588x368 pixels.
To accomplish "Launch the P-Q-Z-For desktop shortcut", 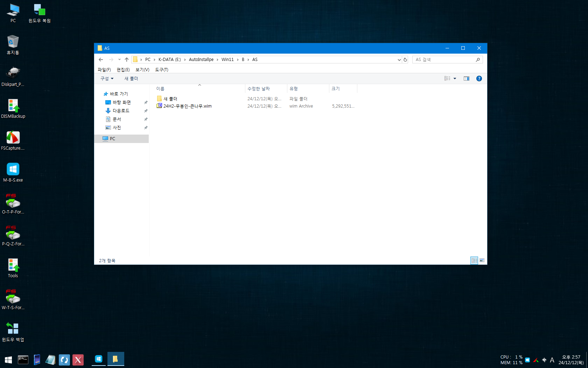I will coord(13,236).
